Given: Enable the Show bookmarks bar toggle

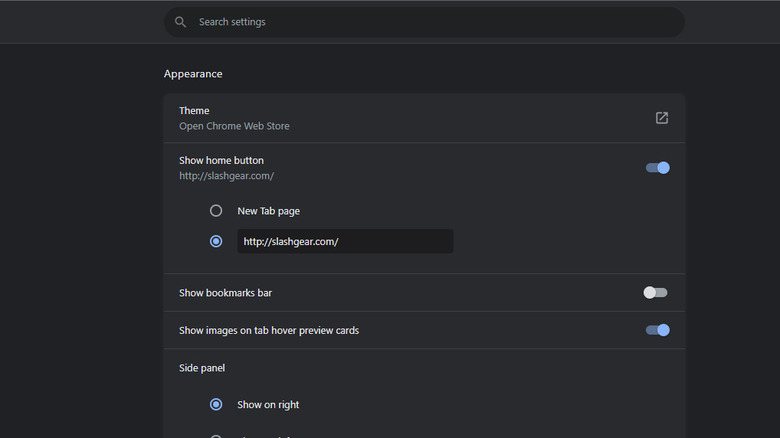Looking at the screenshot, I should [656, 293].
